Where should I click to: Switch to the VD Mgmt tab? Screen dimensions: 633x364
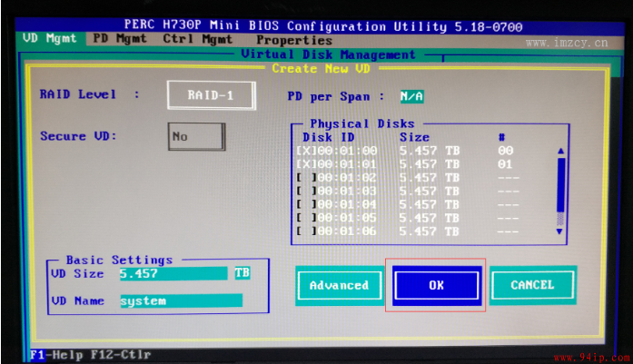(50, 38)
